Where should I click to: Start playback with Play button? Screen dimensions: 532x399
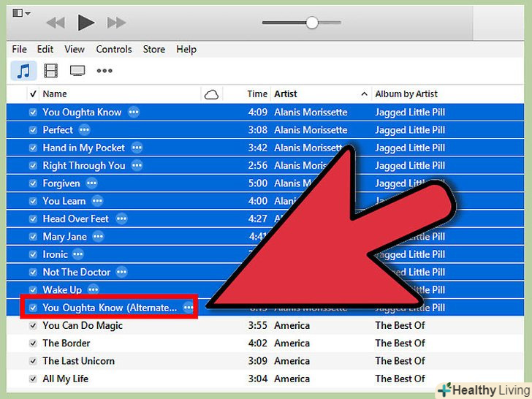point(85,23)
